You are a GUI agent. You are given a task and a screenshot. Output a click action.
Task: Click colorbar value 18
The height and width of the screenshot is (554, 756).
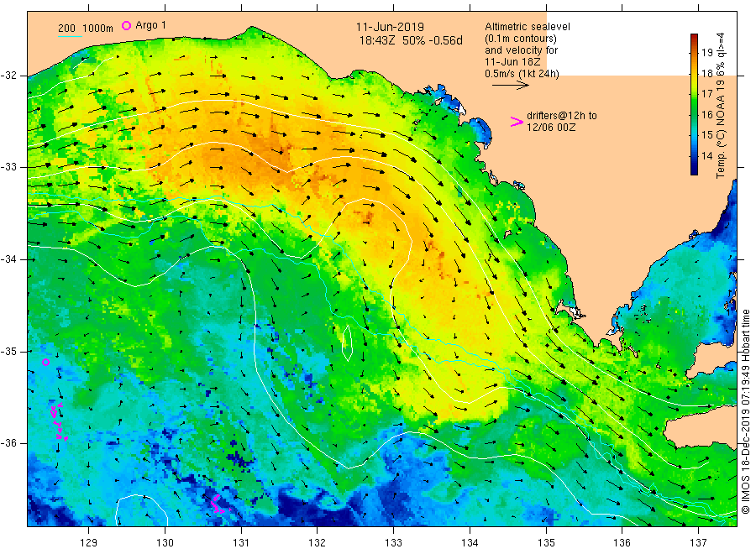click(706, 73)
